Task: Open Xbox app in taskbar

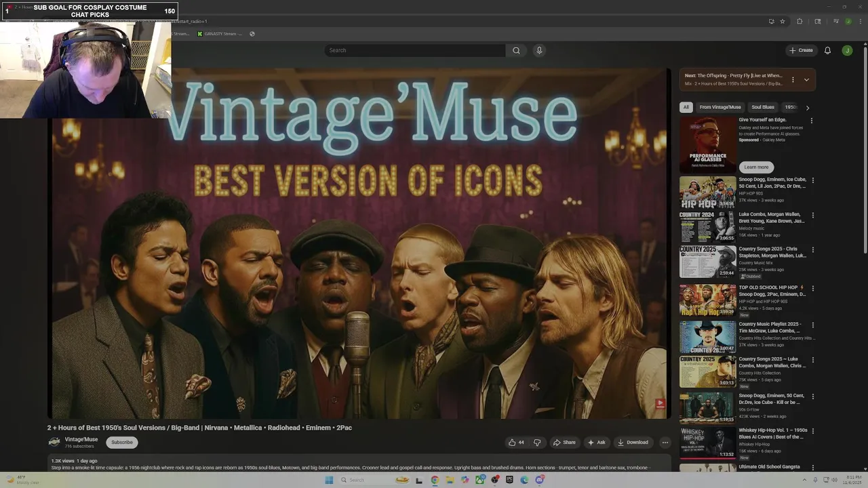Action: click(x=479, y=480)
